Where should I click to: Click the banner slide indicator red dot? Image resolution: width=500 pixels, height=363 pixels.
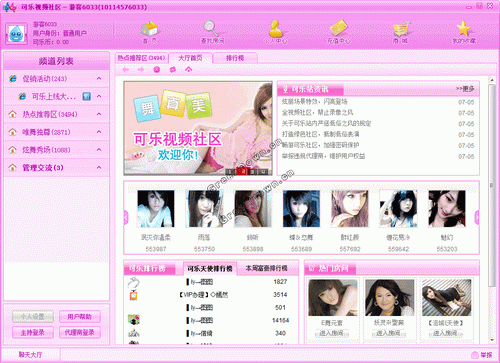(x=243, y=172)
